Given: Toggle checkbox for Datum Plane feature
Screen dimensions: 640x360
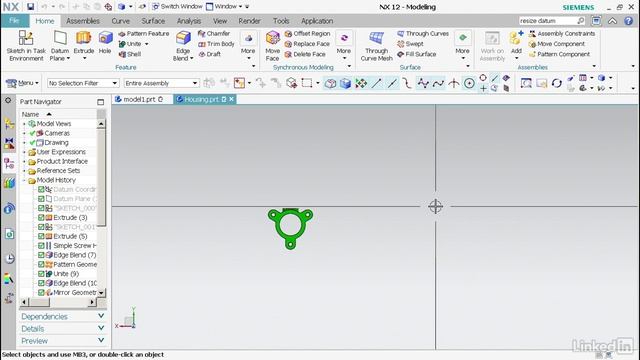Looking at the screenshot, I should tap(41, 199).
